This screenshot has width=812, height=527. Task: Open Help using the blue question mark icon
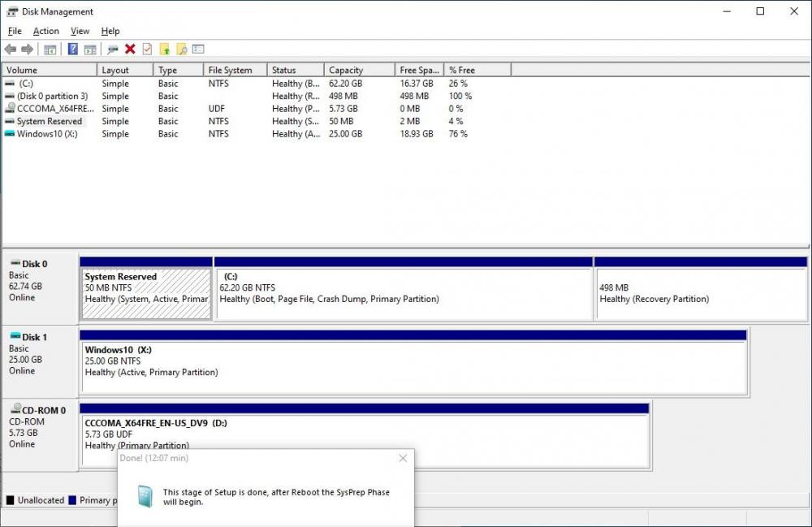(x=71, y=49)
